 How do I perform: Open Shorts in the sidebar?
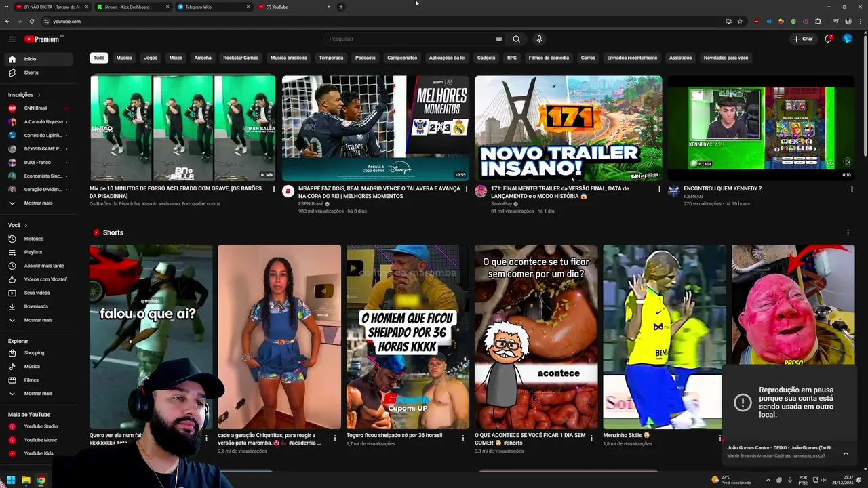[37, 73]
